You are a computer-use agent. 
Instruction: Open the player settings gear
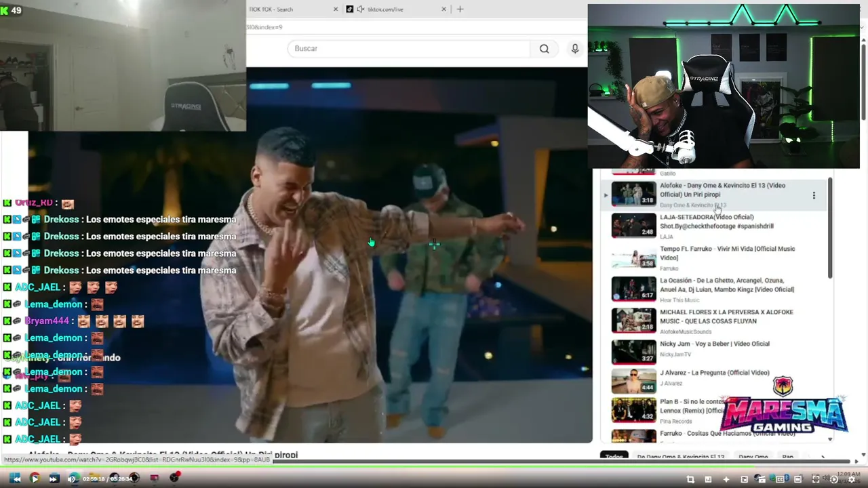[x=852, y=479]
